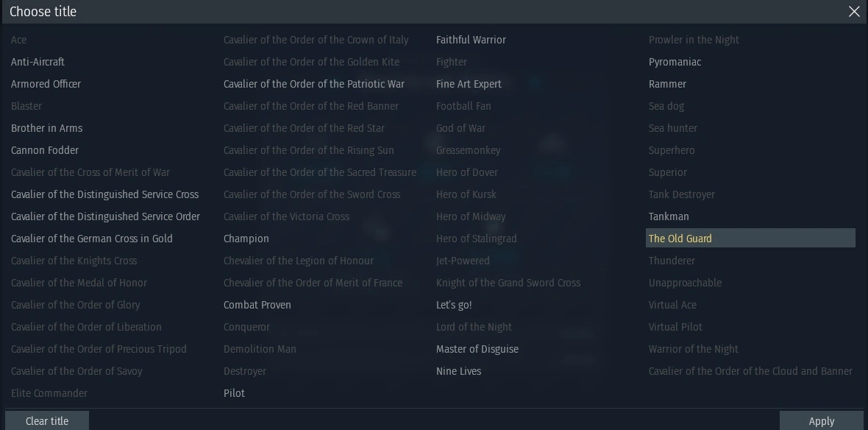Image resolution: width=868 pixels, height=430 pixels.
Task: Click the Apply button
Action: [x=821, y=421]
